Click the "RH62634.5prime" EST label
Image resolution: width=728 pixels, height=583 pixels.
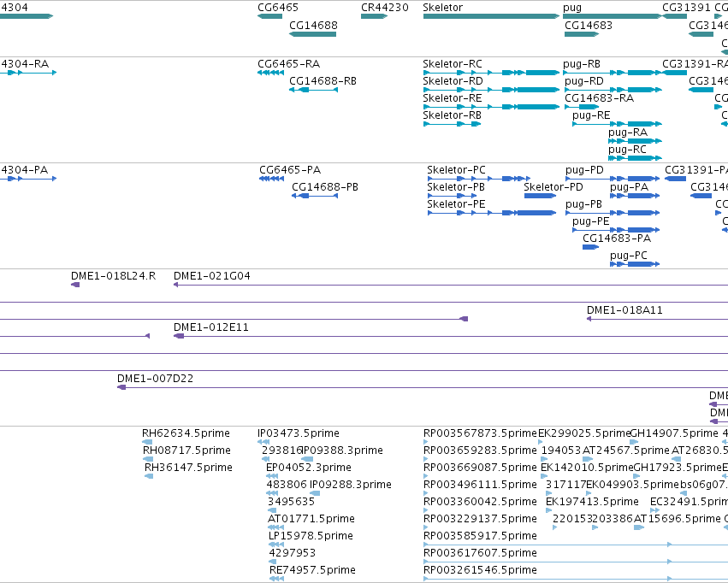pos(186,433)
